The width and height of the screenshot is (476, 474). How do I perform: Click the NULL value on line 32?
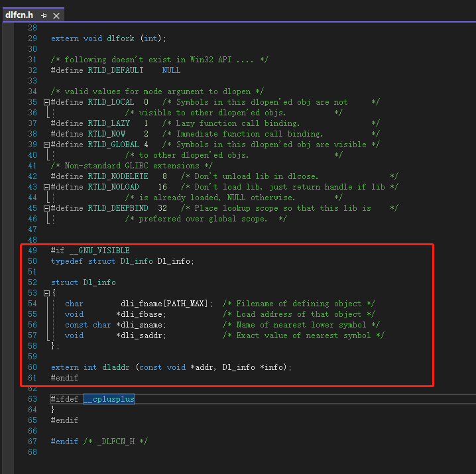click(171, 70)
